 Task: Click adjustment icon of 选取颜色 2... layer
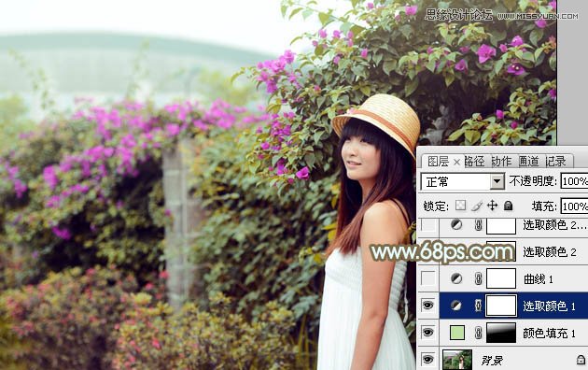(x=456, y=225)
